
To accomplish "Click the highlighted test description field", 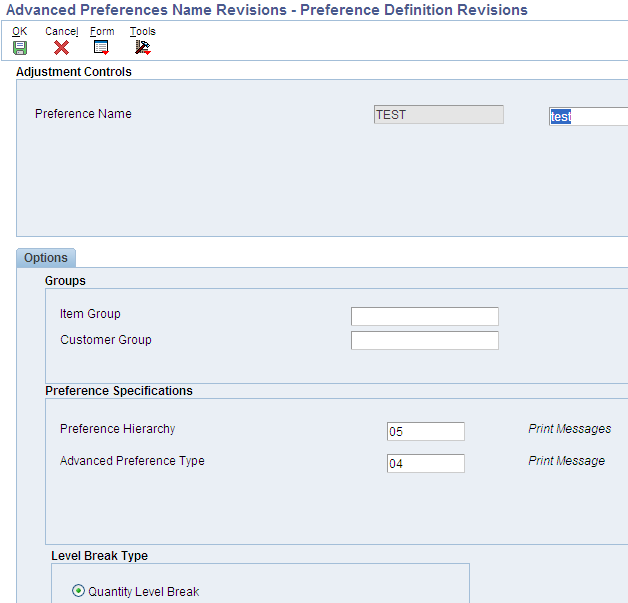I will click(588, 117).
